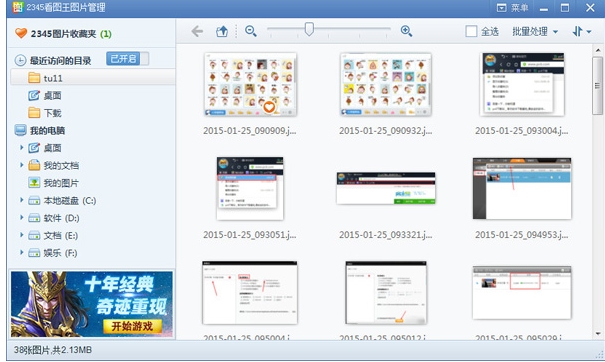Select thumbnail 2015-01-25_095029

coord(522,293)
